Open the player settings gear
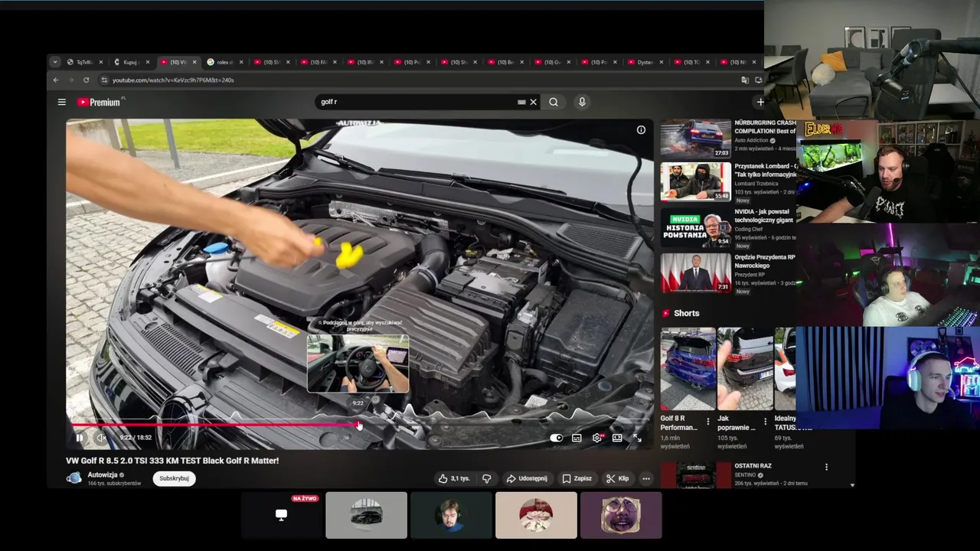This screenshot has width=980, height=551. (597, 438)
